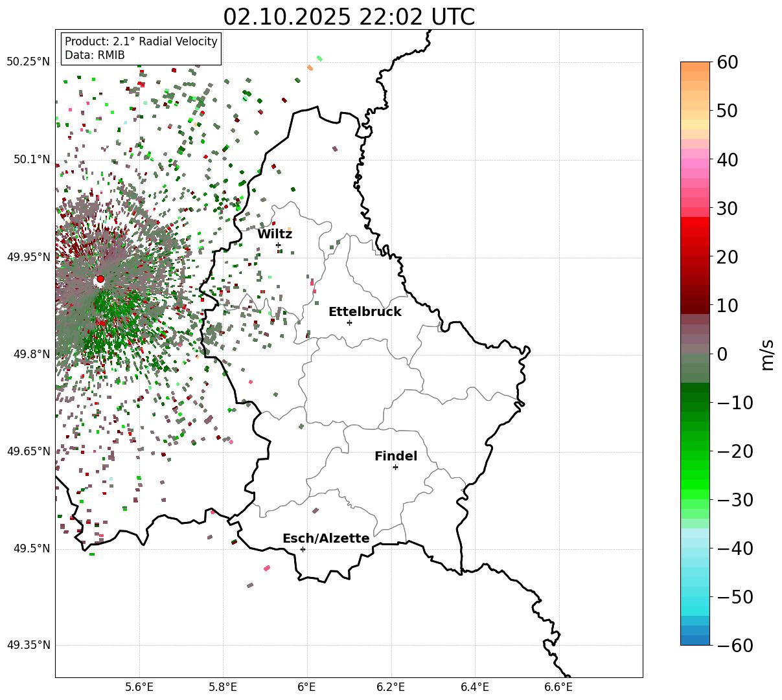This screenshot has width=782, height=700.
Task: Click the colorbar value 20
Action: click(727, 256)
